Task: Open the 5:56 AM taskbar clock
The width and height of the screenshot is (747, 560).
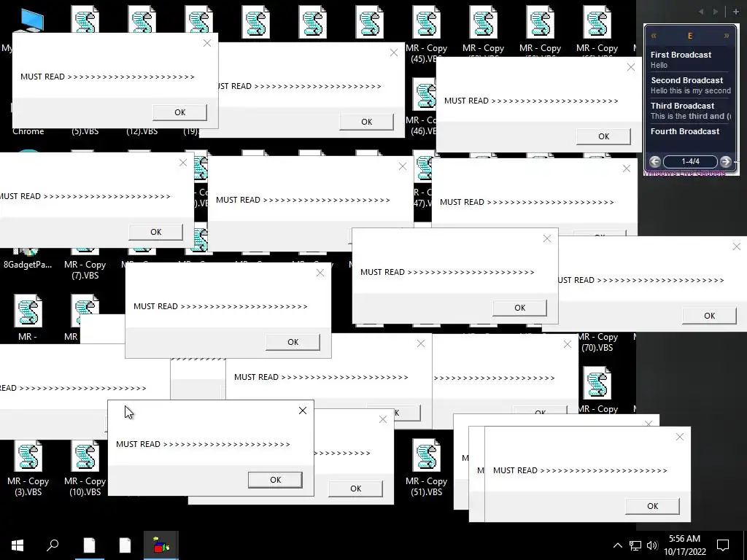Action: pos(684,545)
